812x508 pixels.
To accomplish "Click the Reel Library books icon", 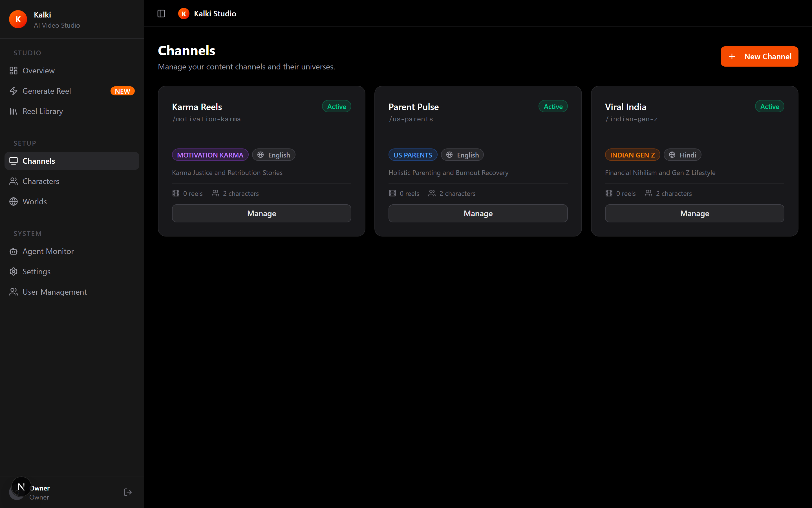I will (x=14, y=111).
